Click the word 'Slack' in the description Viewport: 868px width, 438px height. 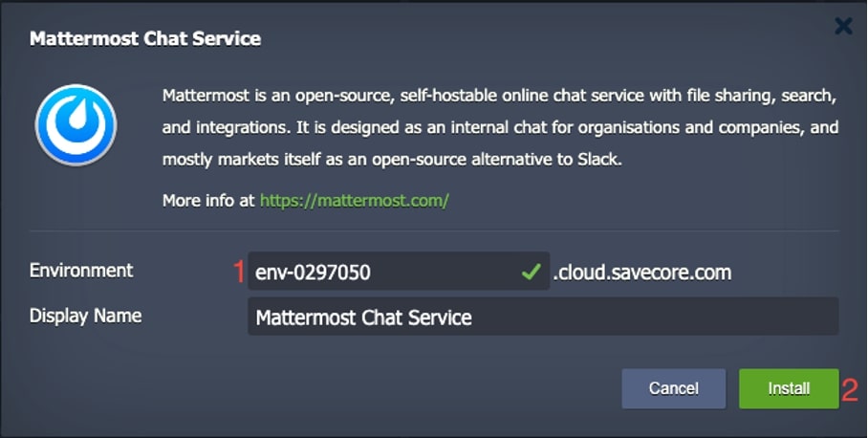(x=597, y=160)
